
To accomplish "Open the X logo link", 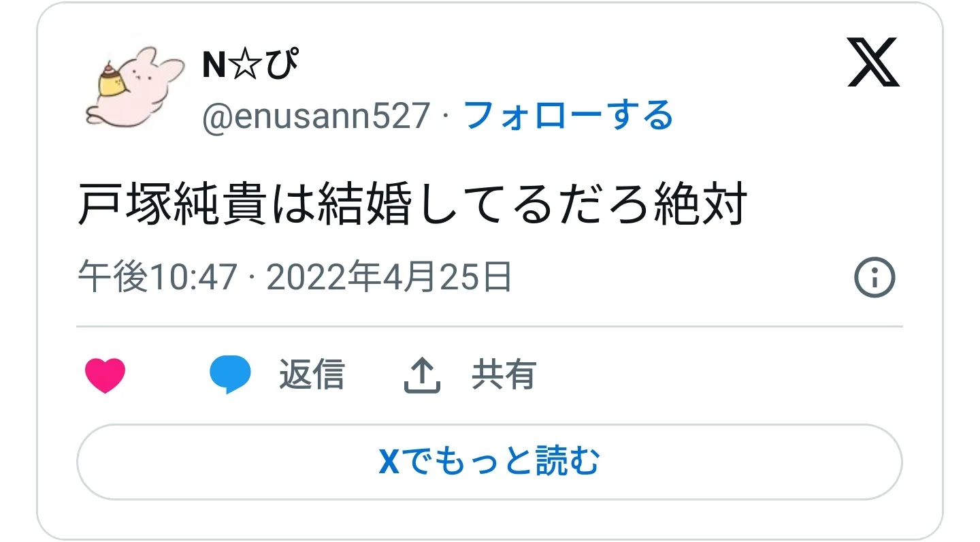I will tap(874, 63).
